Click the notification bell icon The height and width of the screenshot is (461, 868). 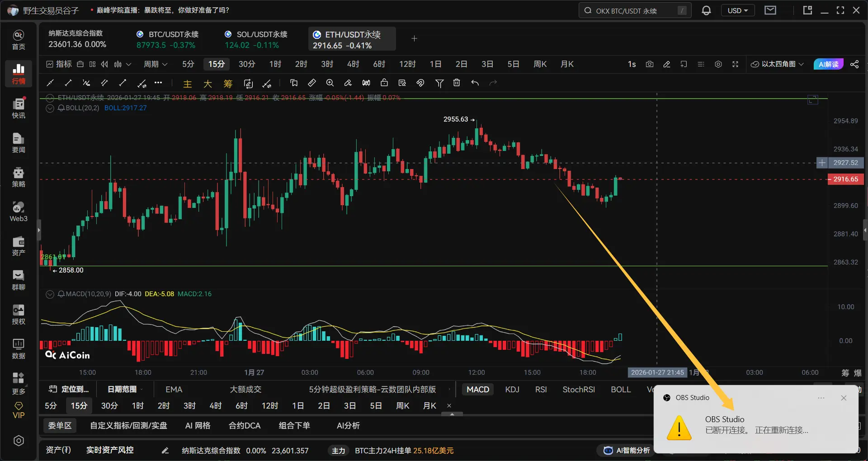(x=706, y=10)
